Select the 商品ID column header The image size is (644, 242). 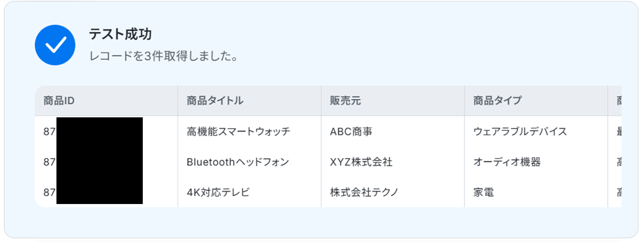59,101
